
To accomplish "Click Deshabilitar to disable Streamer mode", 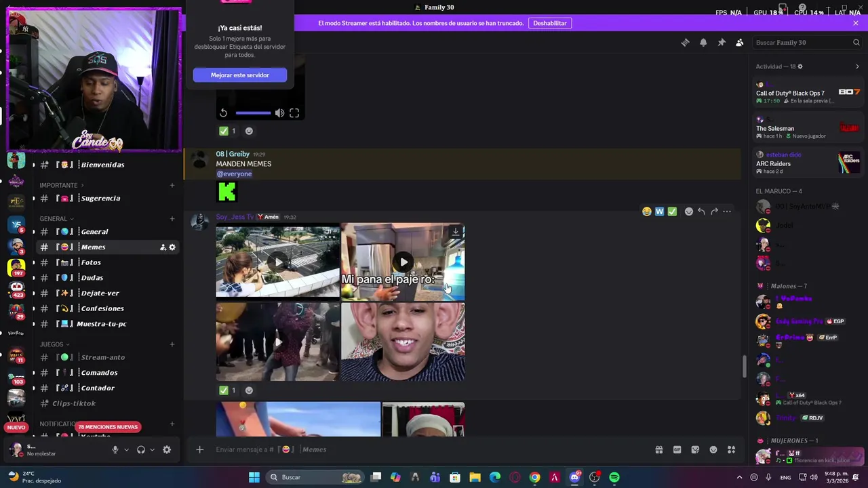I will pyautogui.click(x=550, y=23).
